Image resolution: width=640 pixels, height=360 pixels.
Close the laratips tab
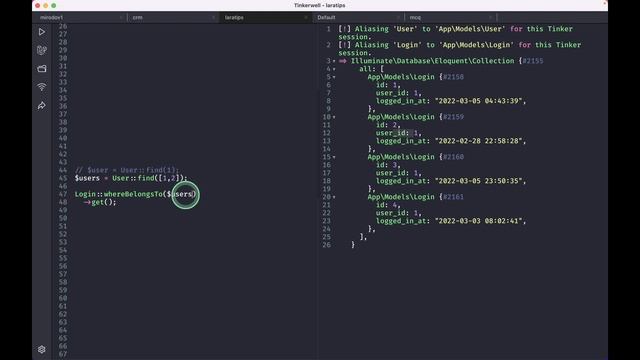tap(306, 18)
